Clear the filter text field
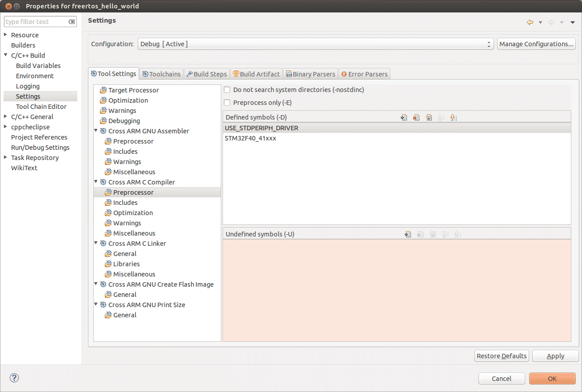 (72, 21)
